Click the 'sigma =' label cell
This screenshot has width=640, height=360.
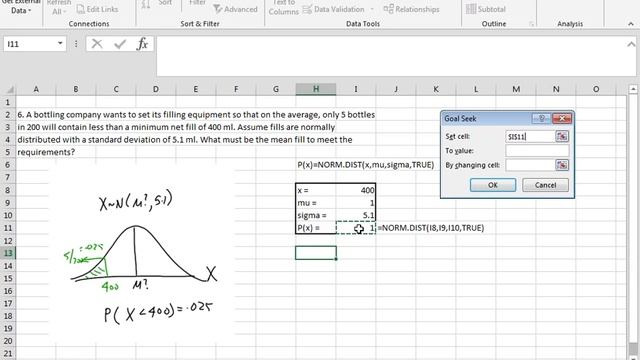[x=316, y=215]
